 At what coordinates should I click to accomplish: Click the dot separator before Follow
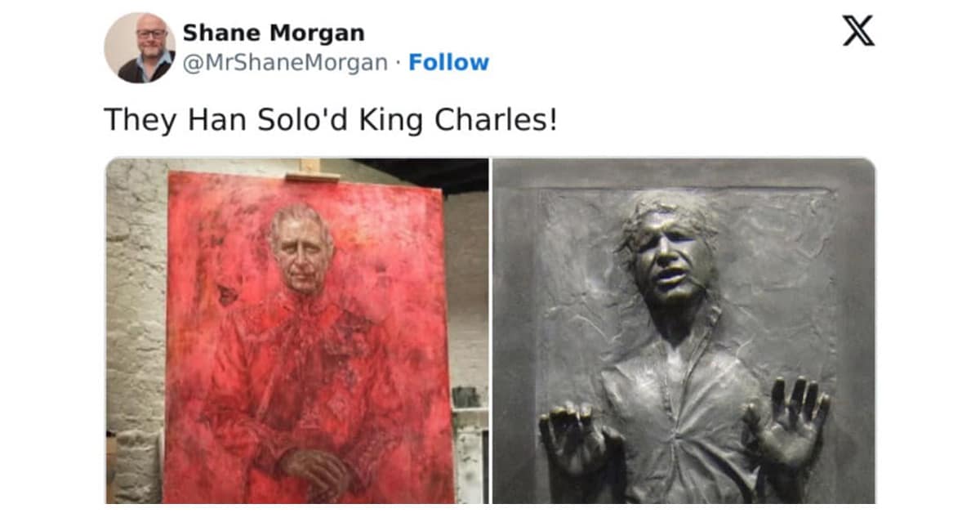click(398, 63)
